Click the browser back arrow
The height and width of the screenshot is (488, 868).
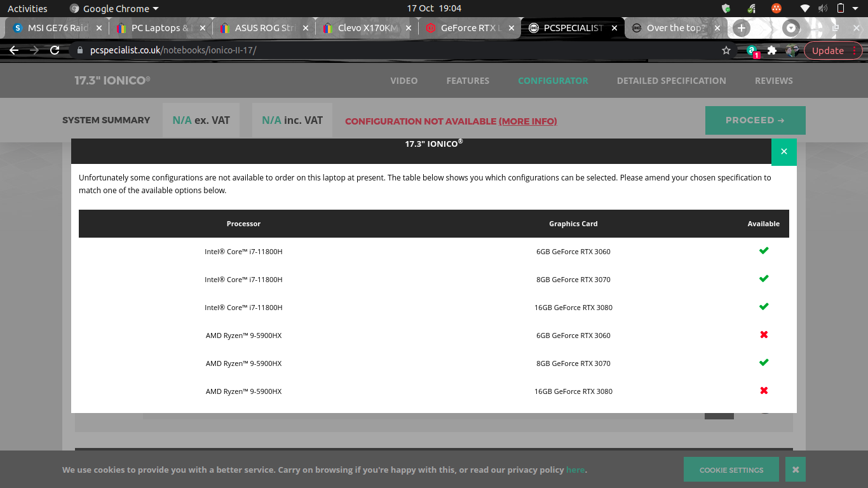14,50
